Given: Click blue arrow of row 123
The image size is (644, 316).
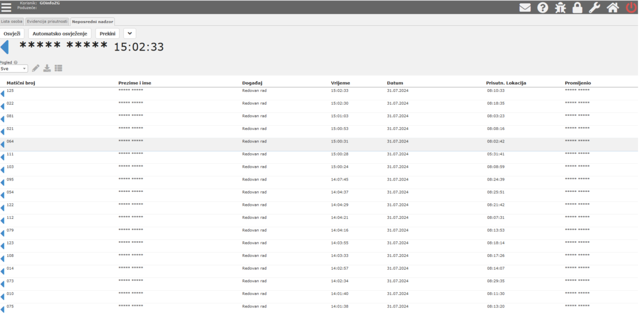Looking at the screenshot, I should (2, 247).
